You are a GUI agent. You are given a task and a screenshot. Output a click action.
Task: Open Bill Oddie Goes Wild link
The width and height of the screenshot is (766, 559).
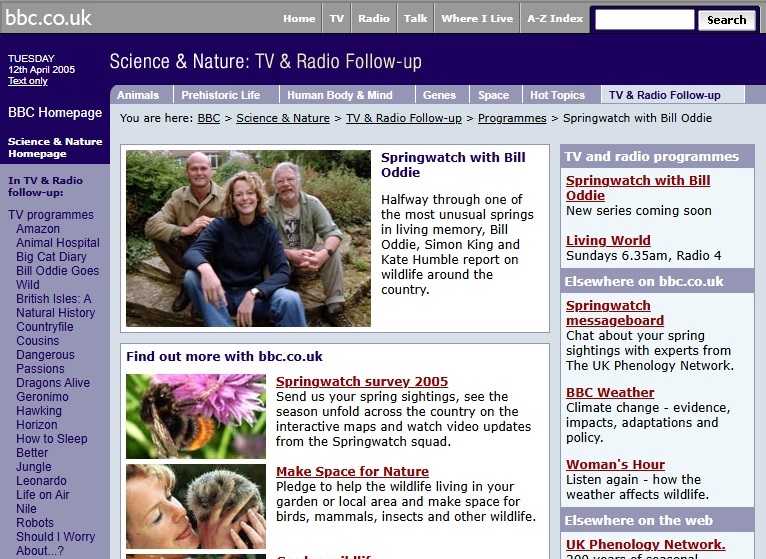pos(57,278)
